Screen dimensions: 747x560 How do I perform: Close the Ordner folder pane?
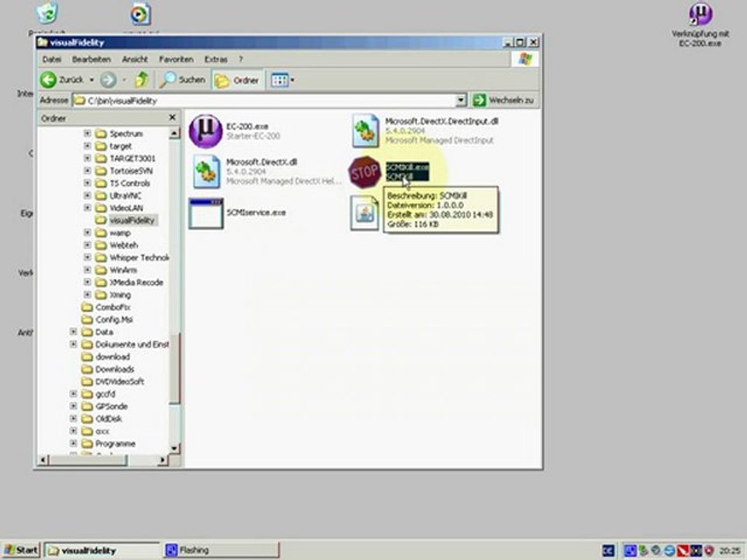(x=173, y=117)
